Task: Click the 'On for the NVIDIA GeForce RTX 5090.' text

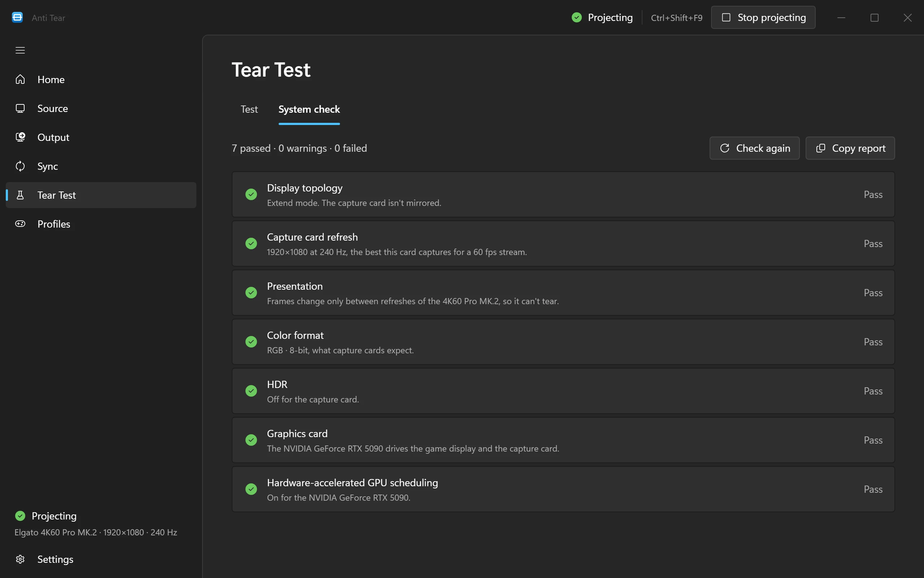Action: point(339,498)
